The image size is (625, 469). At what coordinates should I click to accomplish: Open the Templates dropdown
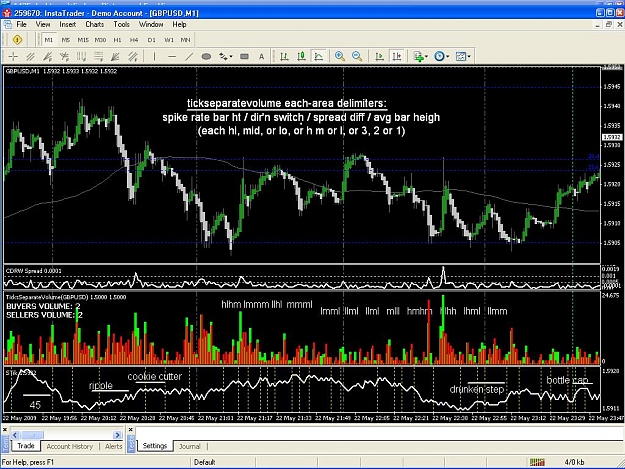click(463, 57)
